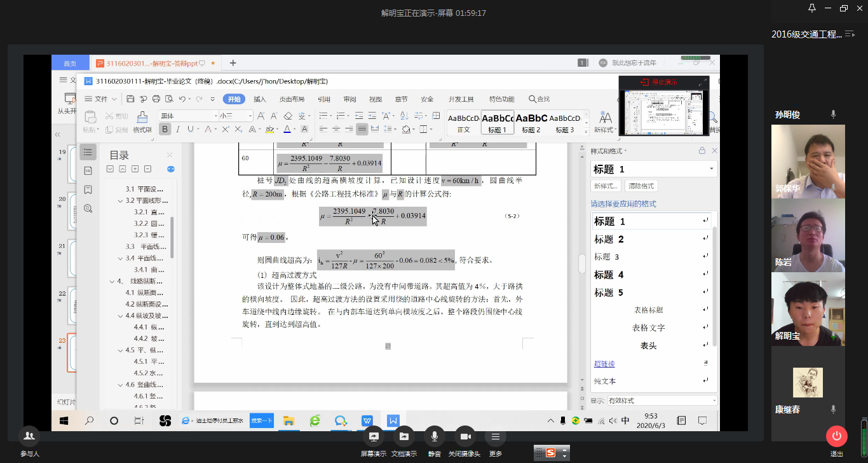
Task: Click the font color A swatch
Action: 287,129
